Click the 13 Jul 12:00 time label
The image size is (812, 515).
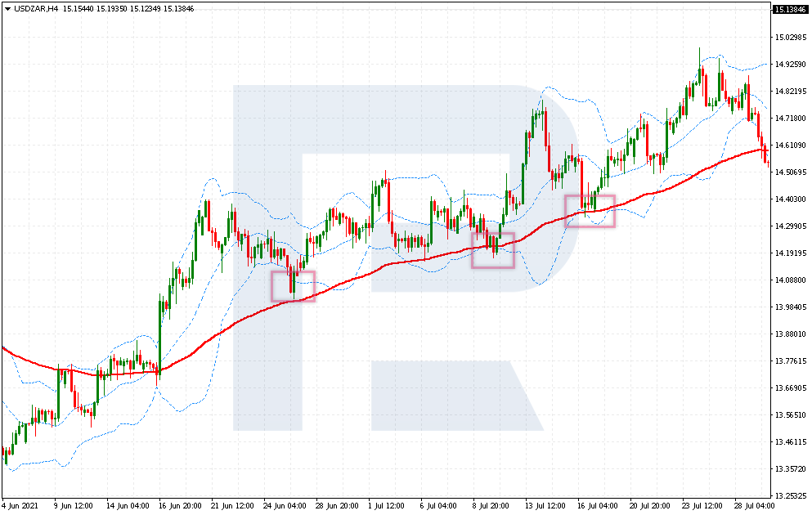click(545, 506)
